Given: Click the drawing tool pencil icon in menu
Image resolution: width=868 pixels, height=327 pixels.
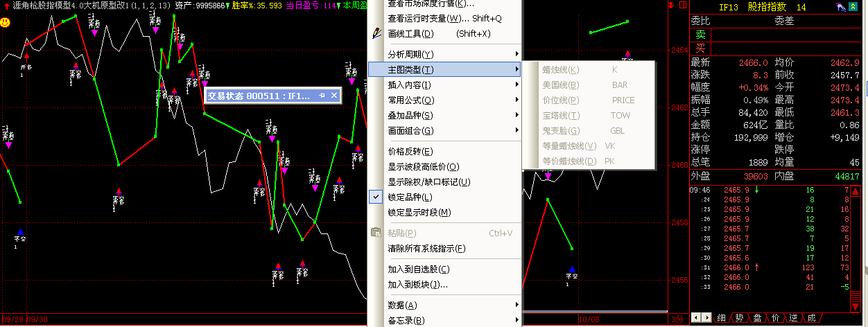Looking at the screenshot, I should pos(376,33).
